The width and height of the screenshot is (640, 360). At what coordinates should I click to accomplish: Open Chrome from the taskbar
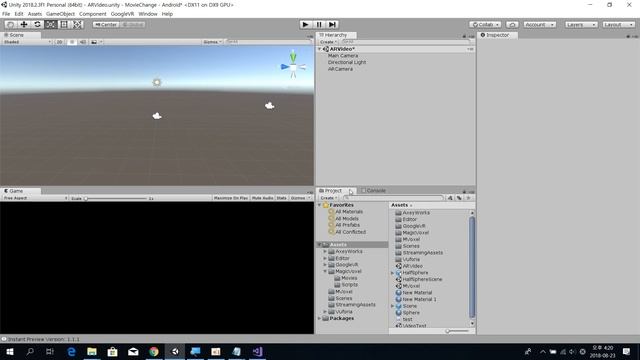click(x=154, y=351)
